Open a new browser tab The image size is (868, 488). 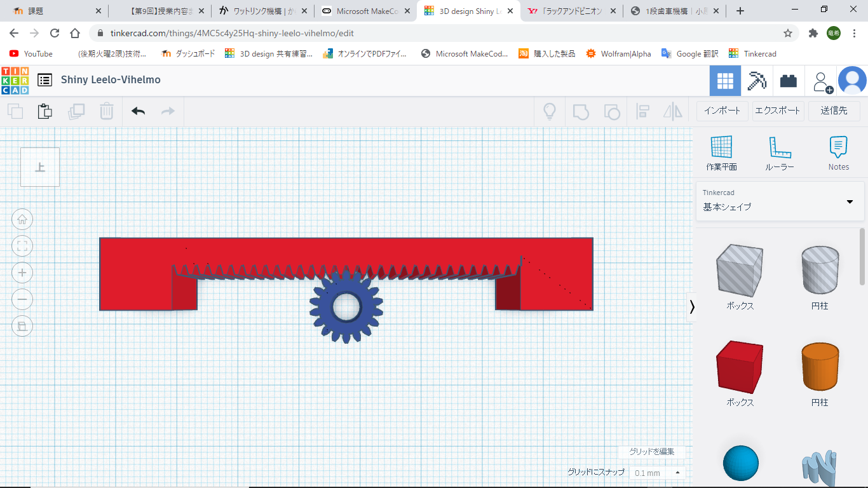click(x=740, y=11)
